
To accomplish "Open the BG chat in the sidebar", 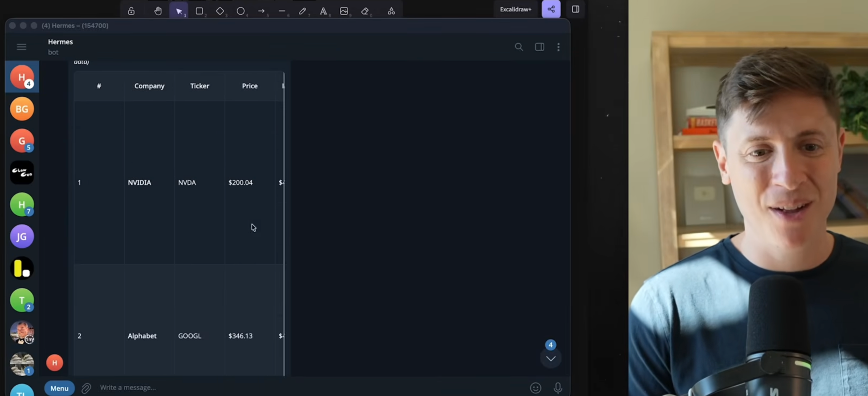I will click(x=22, y=109).
